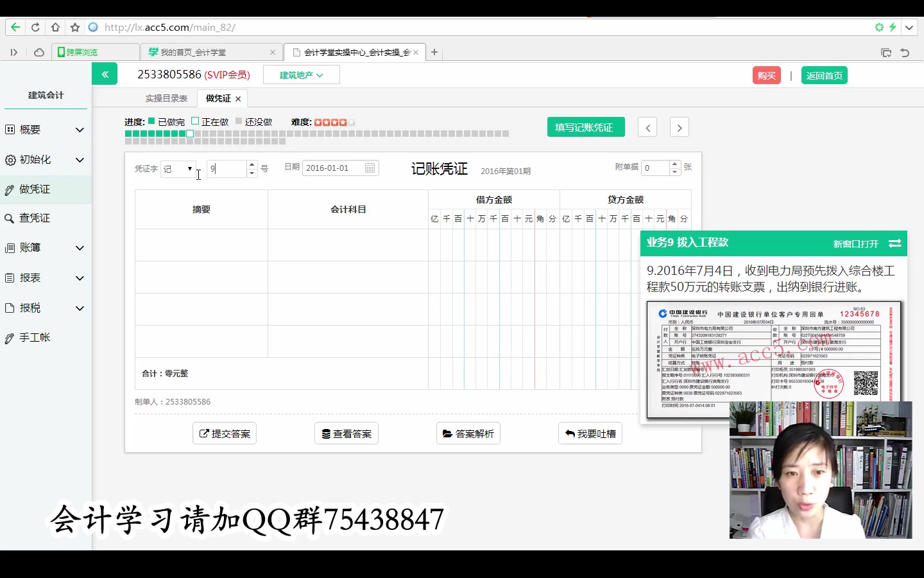Close the 做凭证 tab
This screenshot has height=578, width=924.
(x=238, y=99)
